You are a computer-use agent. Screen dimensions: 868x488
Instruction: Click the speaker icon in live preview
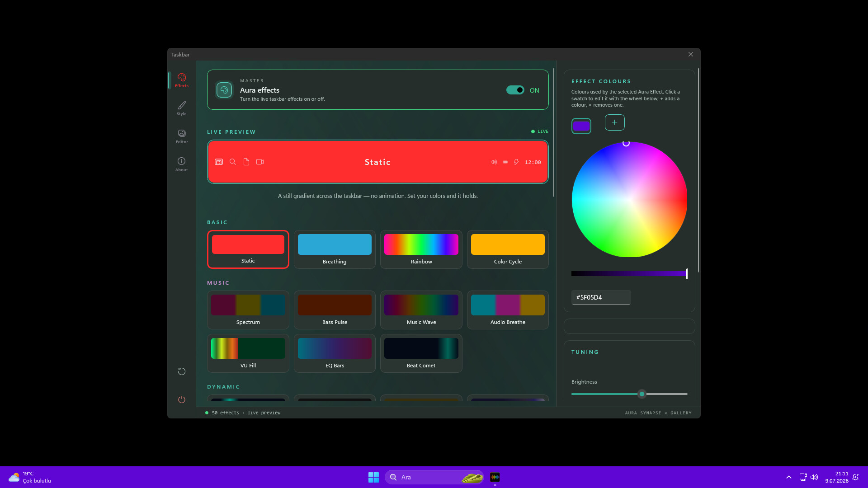coord(494,162)
